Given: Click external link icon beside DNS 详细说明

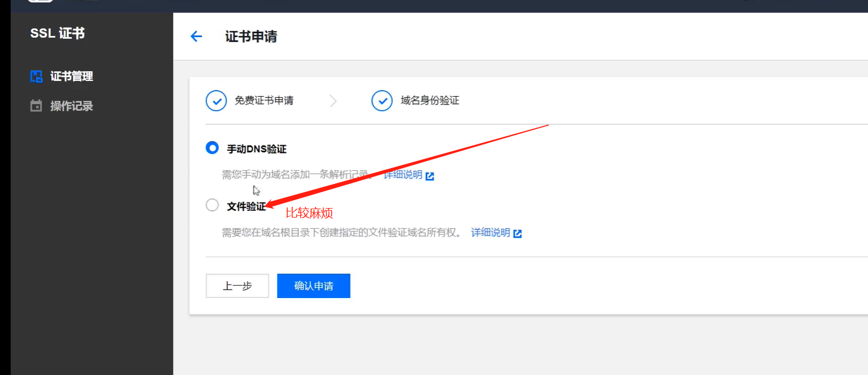Looking at the screenshot, I should pos(430,176).
